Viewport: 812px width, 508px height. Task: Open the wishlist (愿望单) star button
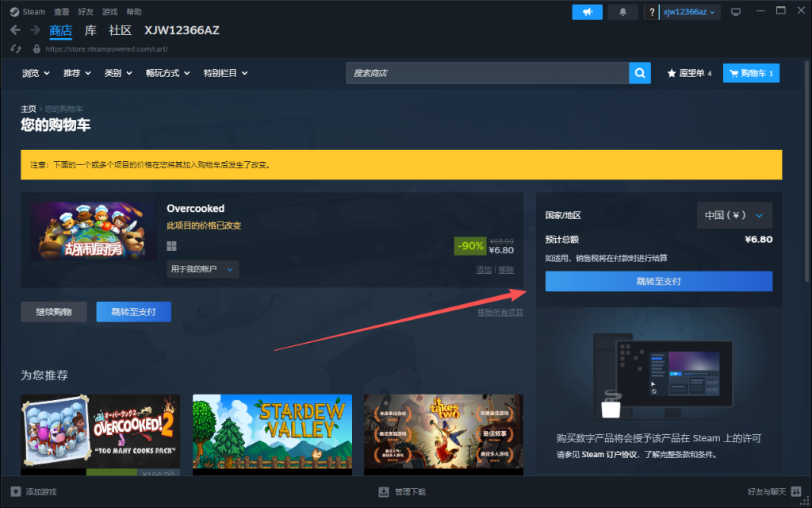coord(689,73)
